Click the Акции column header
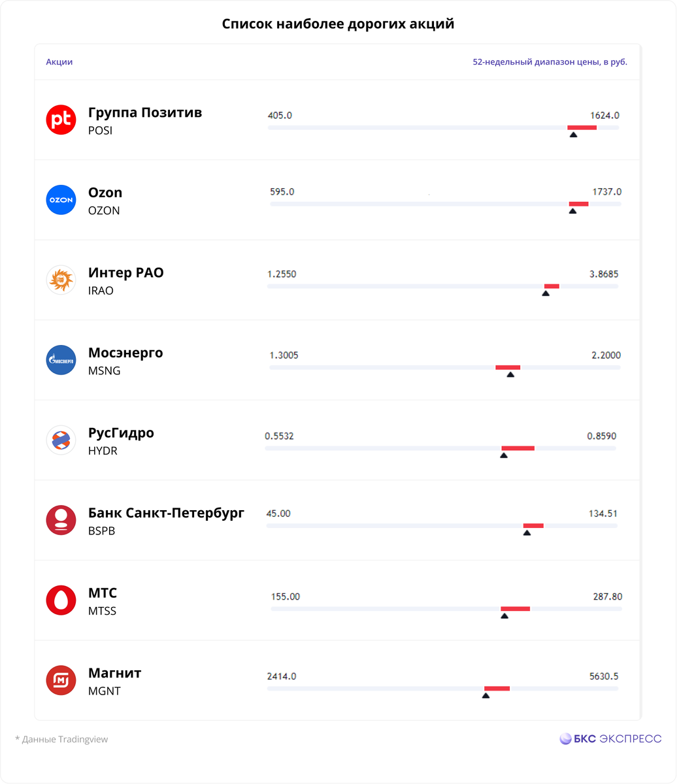Screen dimensions: 677x784 59,62
